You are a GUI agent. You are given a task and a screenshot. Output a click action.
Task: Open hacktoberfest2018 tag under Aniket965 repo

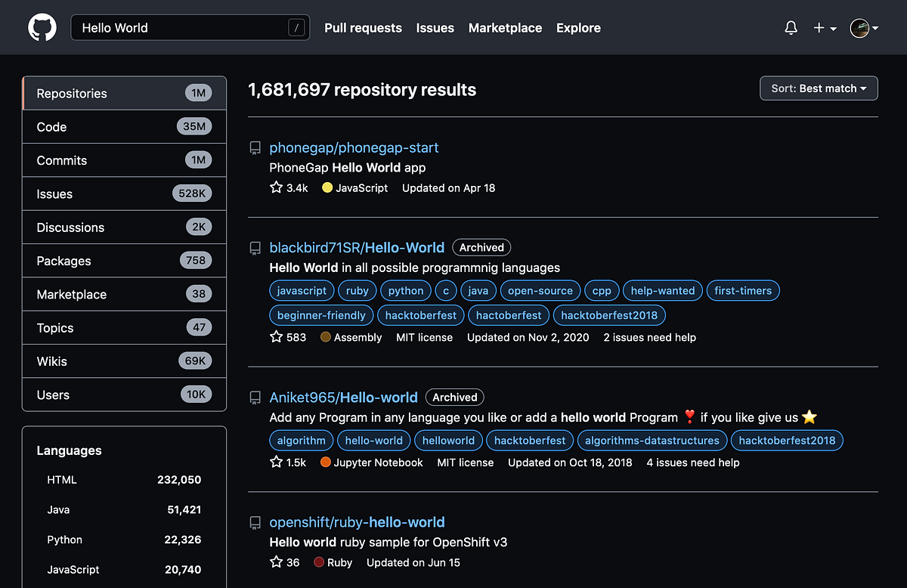pos(787,440)
